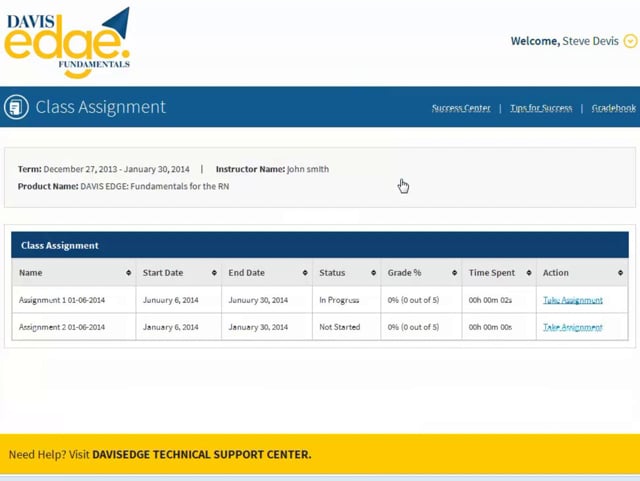Viewport: 640px width, 481px height.
Task: Sort table by Grade % arrows
Action: pos(454,273)
